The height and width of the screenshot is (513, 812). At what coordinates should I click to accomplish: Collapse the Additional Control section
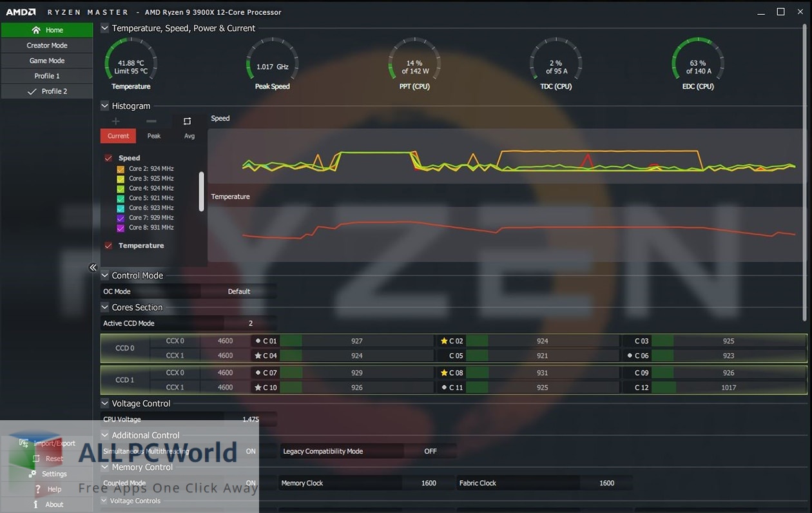pyautogui.click(x=105, y=435)
